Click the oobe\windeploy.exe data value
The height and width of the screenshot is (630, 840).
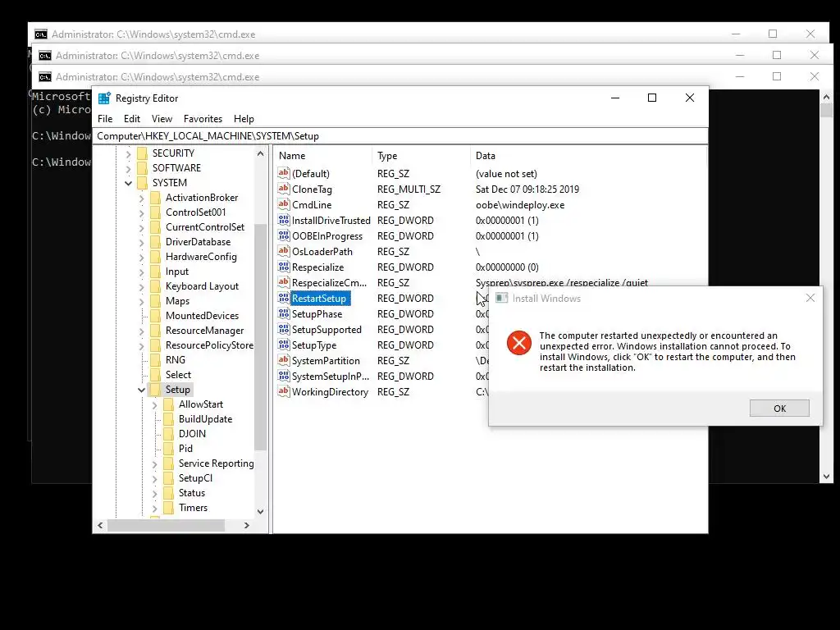(519, 204)
